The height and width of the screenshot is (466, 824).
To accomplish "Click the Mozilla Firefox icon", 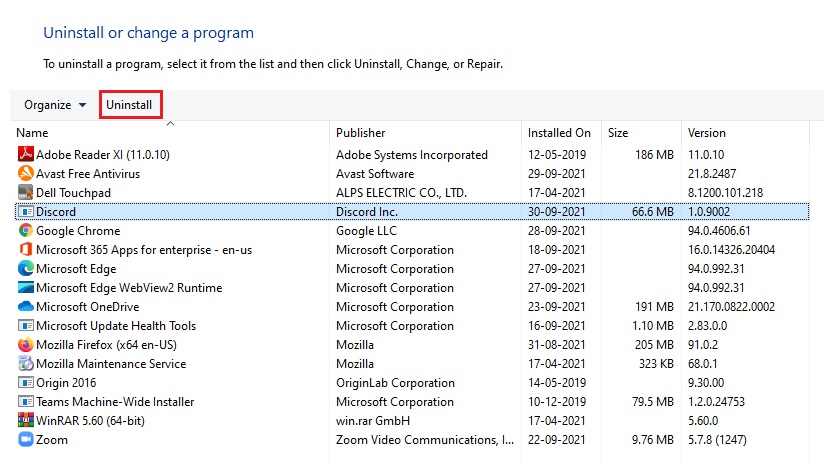I will point(25,345).
